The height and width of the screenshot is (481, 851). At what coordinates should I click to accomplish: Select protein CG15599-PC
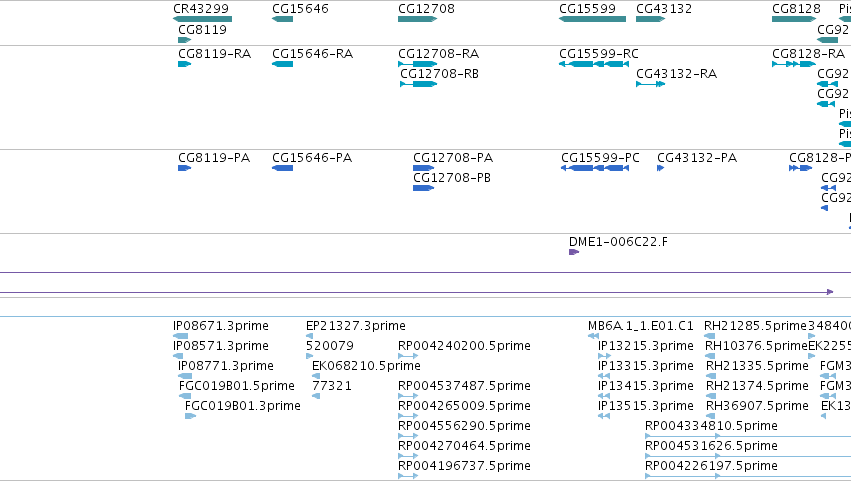595,168
